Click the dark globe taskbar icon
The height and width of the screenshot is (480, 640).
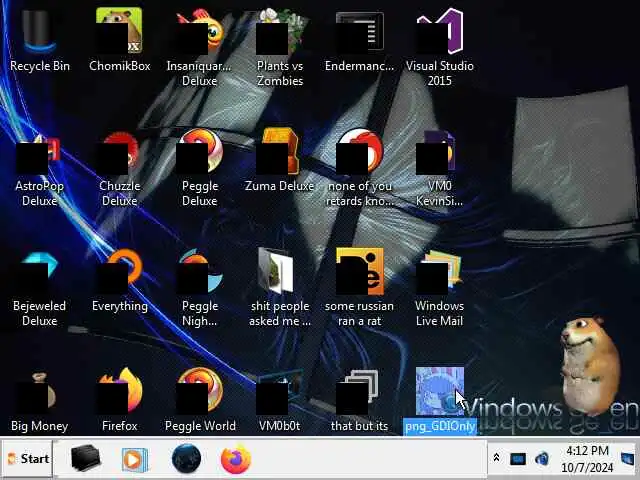[x=186, y=459]
